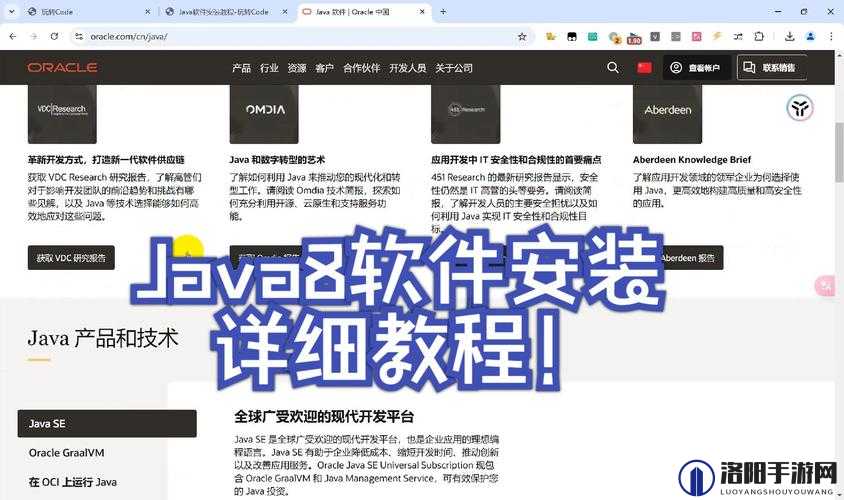Click heading Java 和数字转型的艺术
The width and height of the screenshot is (844, 500).
[x=277, y=160]
